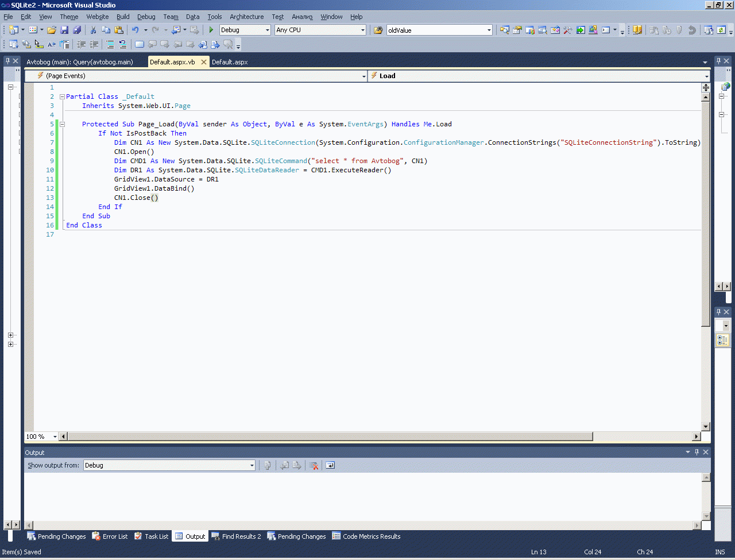Screen dimensions: 735x560
Task: Open the Architecture menu
Action: click(x=247, y=17)
